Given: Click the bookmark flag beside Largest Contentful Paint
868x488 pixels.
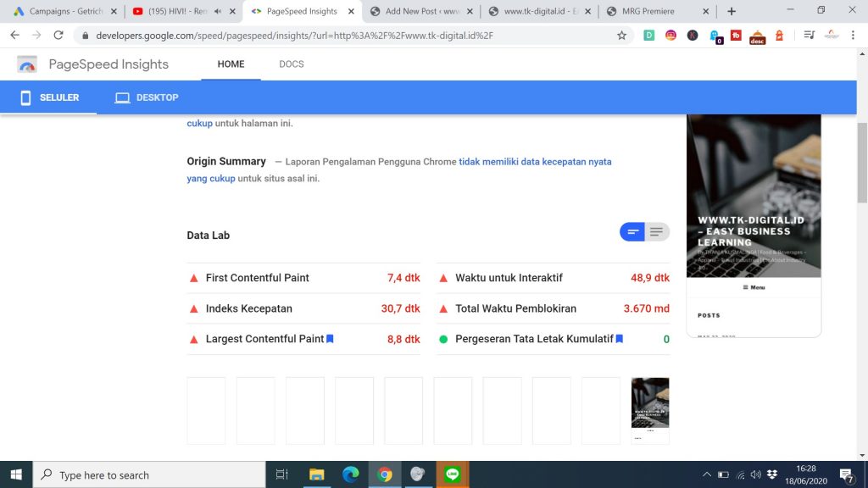Looking at the screenshot, I should pos(330,339).
